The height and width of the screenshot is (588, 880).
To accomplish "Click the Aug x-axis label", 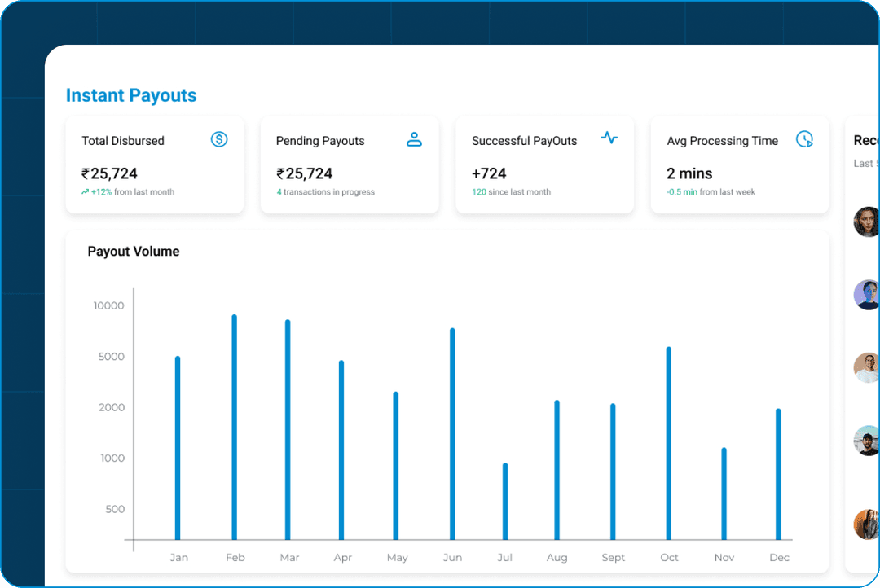I will 557,558.
